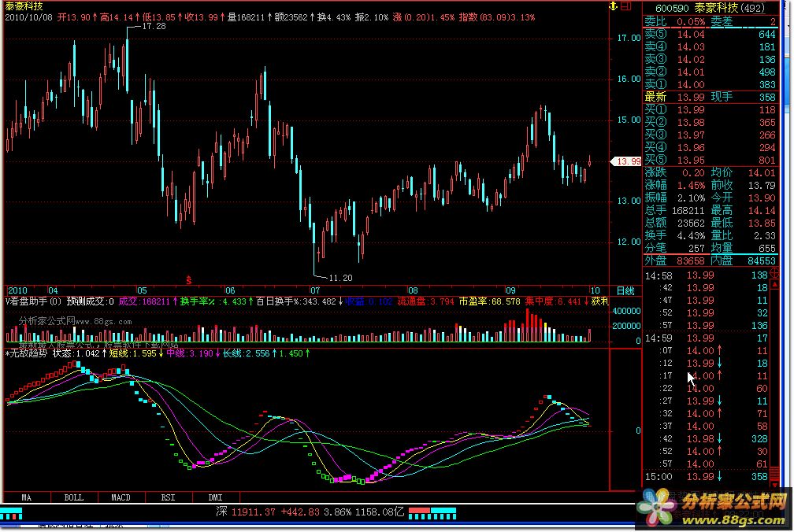
Task: Click the 日线 period label
Action: pyautogui.click(x=625, y=290)
